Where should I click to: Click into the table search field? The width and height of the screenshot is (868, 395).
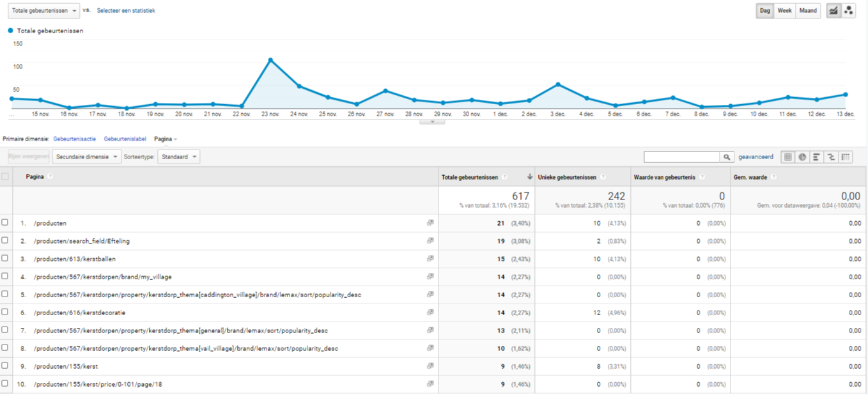click(x=681, y=157)
